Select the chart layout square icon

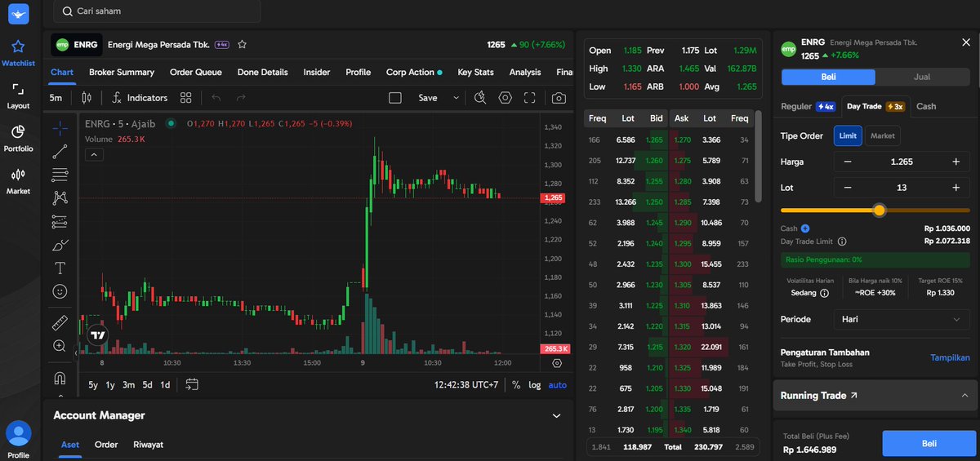395,98
